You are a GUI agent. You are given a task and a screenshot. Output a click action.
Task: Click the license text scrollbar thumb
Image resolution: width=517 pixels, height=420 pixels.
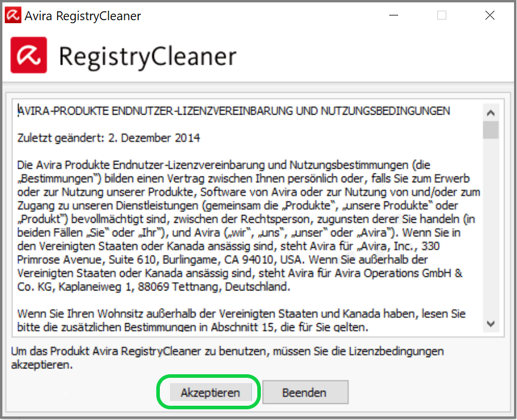coord(491,130)
